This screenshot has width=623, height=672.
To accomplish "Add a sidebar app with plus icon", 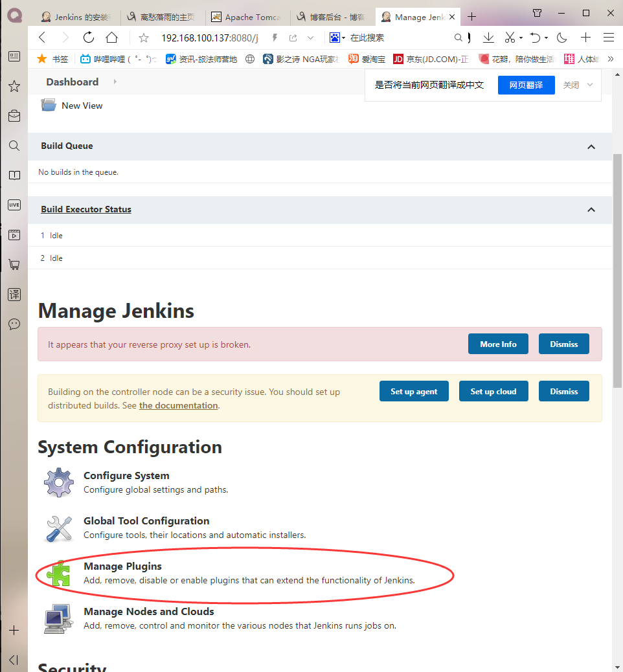I will [x=14, y=631].
